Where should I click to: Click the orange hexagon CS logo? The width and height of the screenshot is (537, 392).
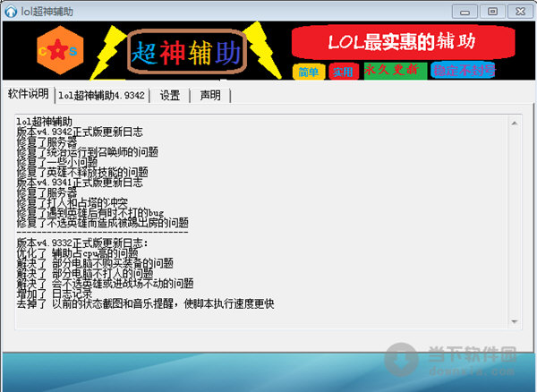pos(60,50)
